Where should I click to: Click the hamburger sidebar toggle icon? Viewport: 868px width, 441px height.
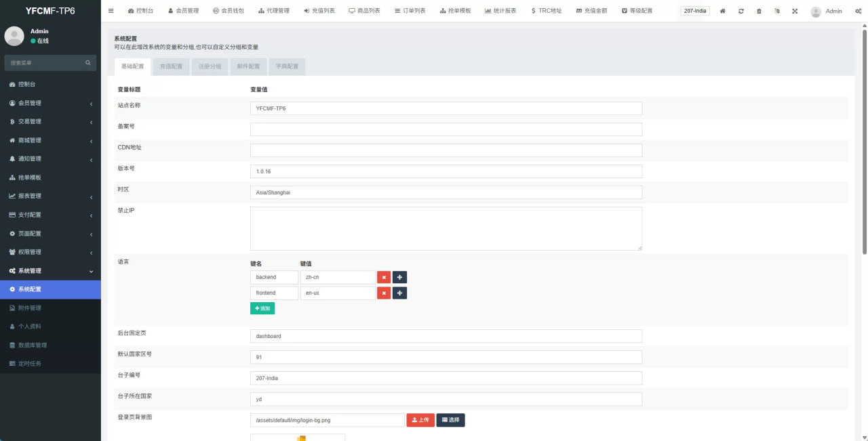(x=111, y=11)
